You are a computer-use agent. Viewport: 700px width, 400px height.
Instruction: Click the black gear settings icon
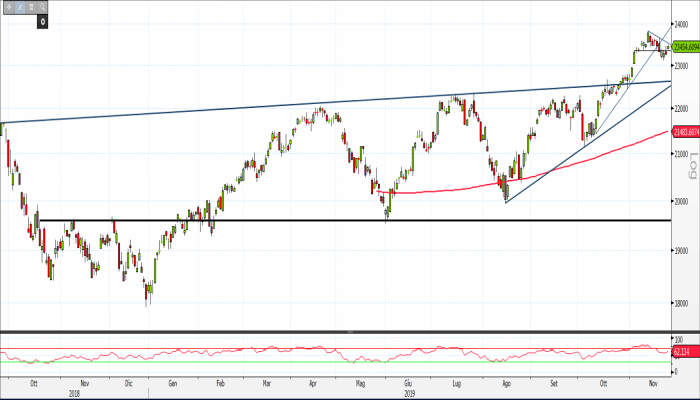[42, 20]
